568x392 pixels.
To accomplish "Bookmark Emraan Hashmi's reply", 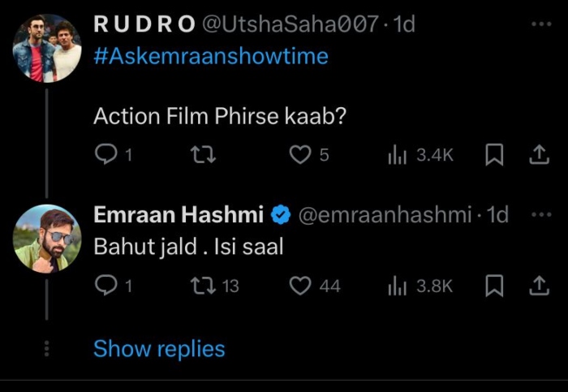I will point(493,285).
